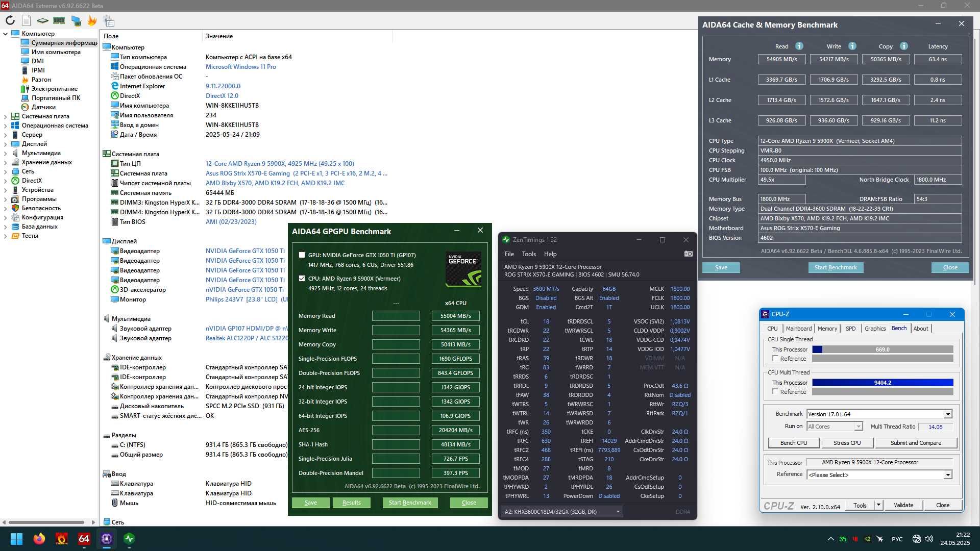Open the CPU-Z Tools dropdown arrow
This screenshot has height=551, width=980.
coord(878,505)
